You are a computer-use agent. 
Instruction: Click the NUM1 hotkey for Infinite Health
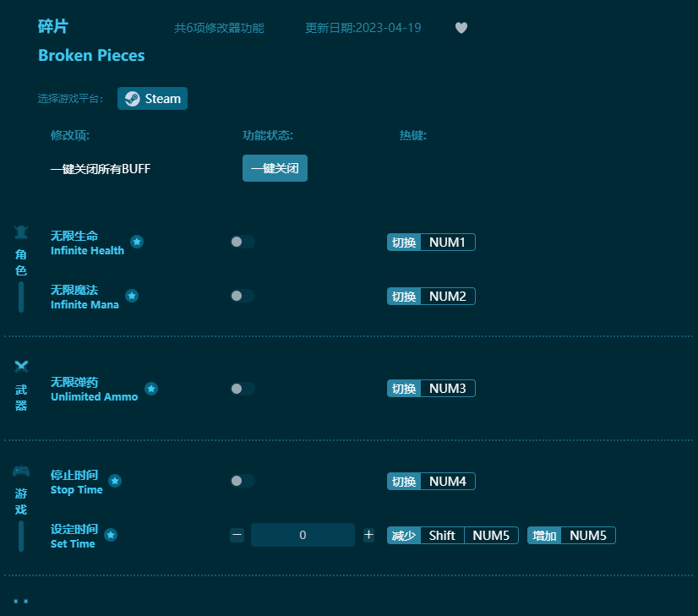point(447,243)
